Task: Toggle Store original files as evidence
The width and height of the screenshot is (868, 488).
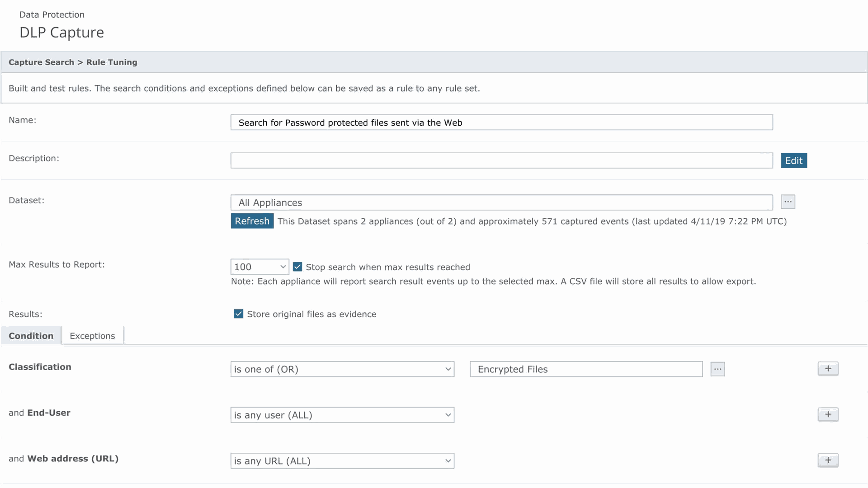Action: 239,314
